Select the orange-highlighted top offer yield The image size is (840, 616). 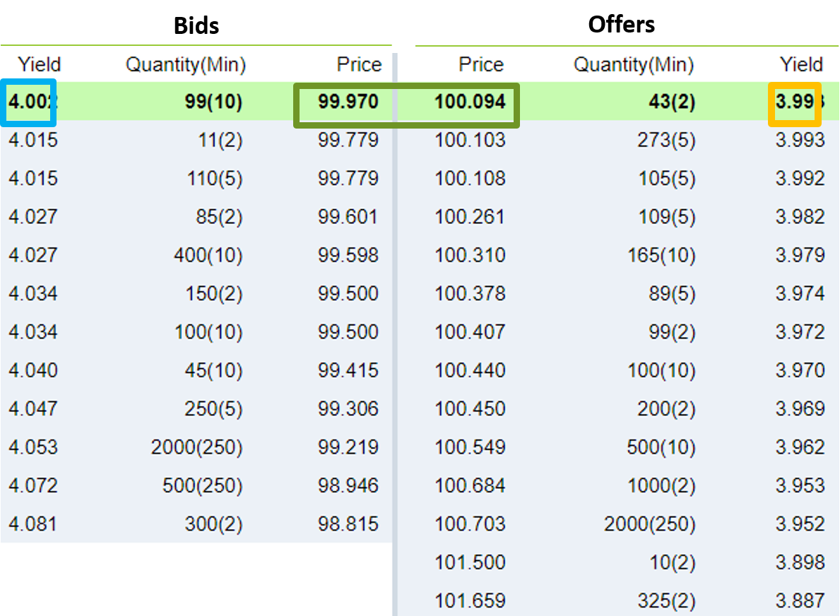click(x=795, y=104)
